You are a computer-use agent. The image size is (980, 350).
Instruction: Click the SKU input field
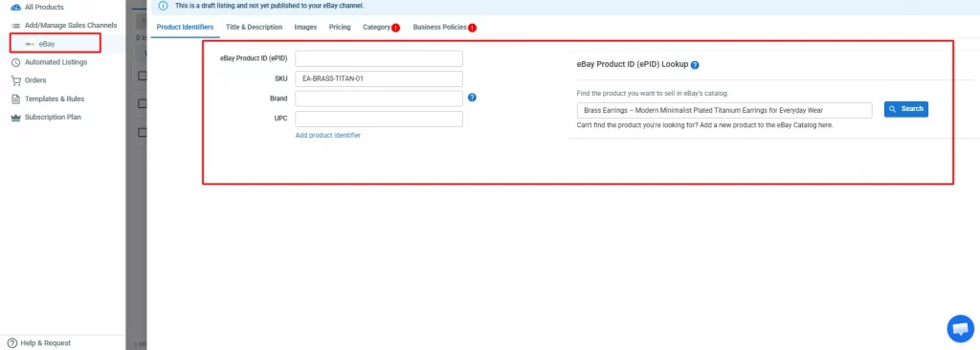379,78
